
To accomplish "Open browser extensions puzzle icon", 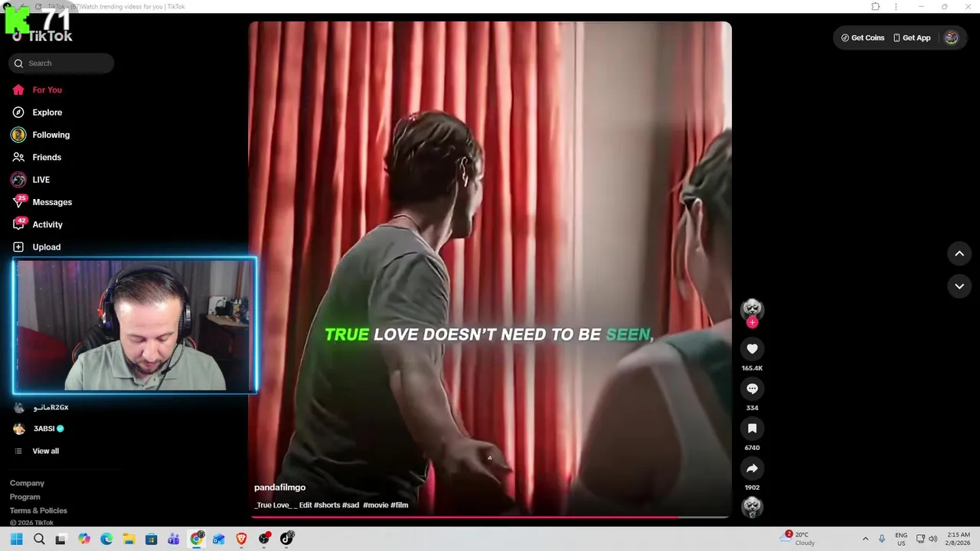I will (875, 6).
